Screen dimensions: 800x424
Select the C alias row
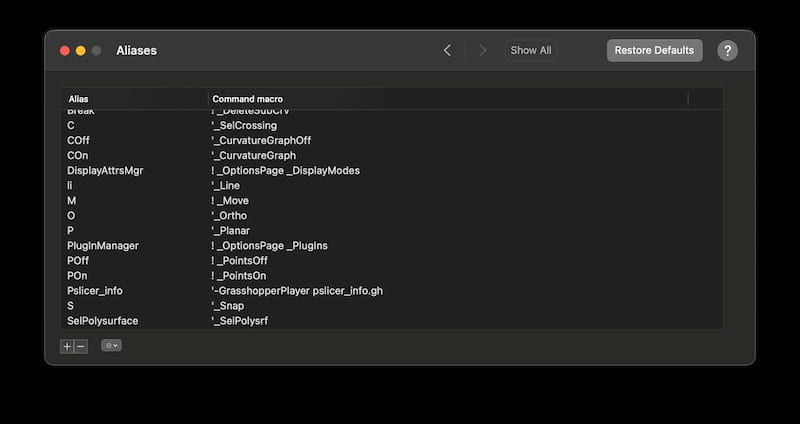click(x=391, y=126)
